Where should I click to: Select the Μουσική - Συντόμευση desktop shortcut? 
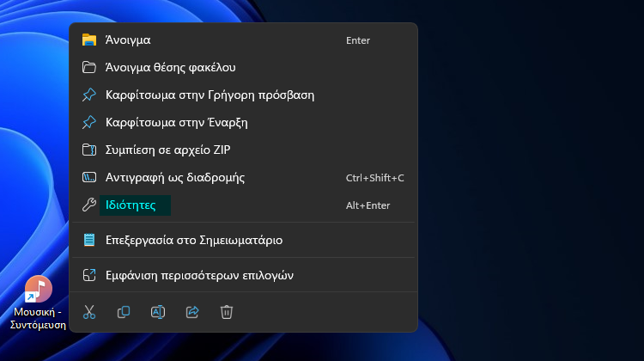coord(38,303)
